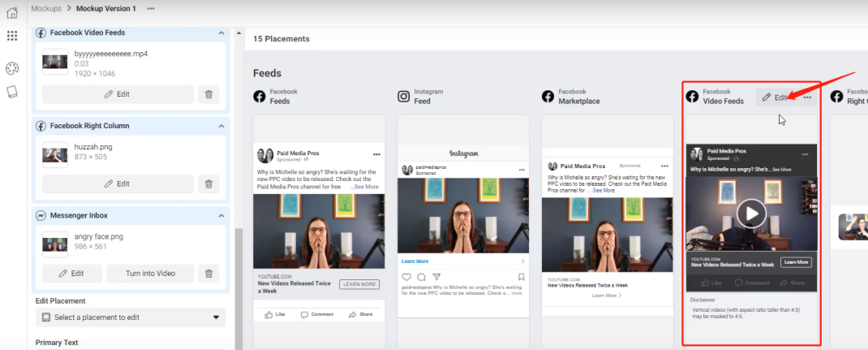The width and height of the screenshot is (868, 350).
Task: Open the palette icon in left sidebar
Action: (12, 68)
